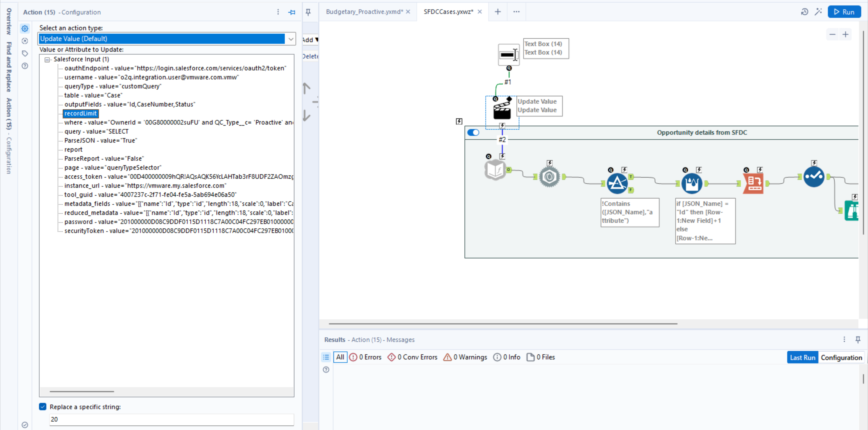Viewport: 868px width, 430px height.
Task: Select the JSON Parse gear tool
Action: [549, 177]
